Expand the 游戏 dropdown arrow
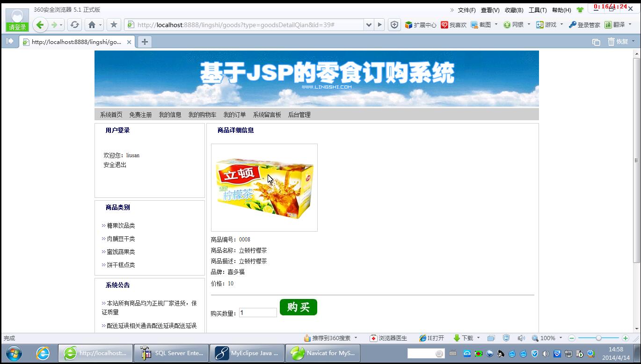 point(561,25)
